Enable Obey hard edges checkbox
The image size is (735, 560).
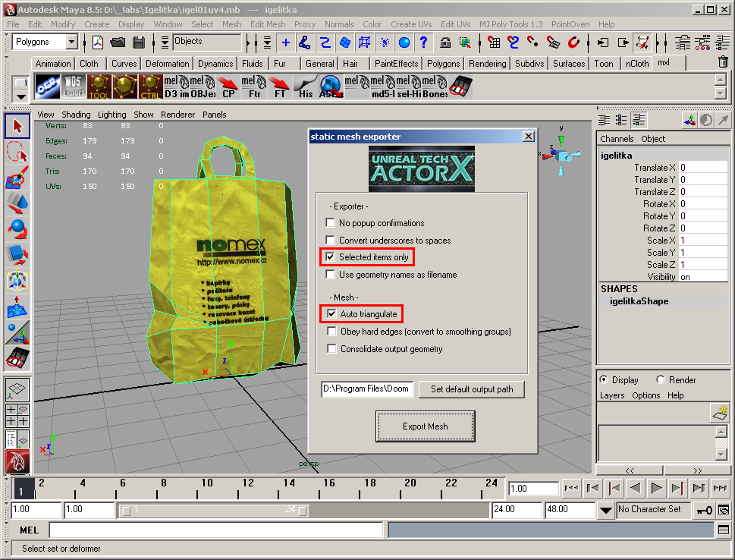pyautogui.click(x=332, y=331)
